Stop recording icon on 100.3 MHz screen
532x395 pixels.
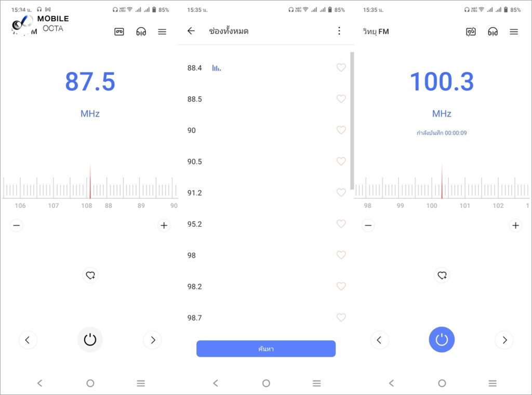point(471,32)
